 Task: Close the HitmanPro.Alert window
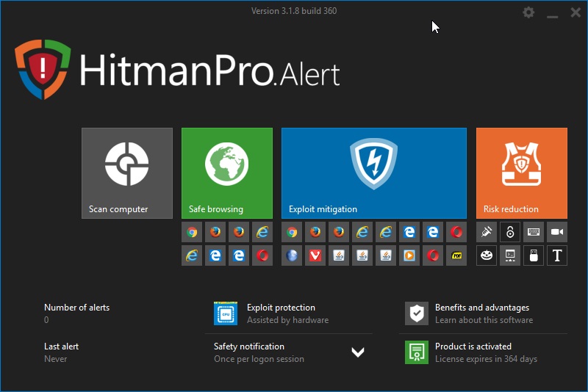tap(576, 12)
